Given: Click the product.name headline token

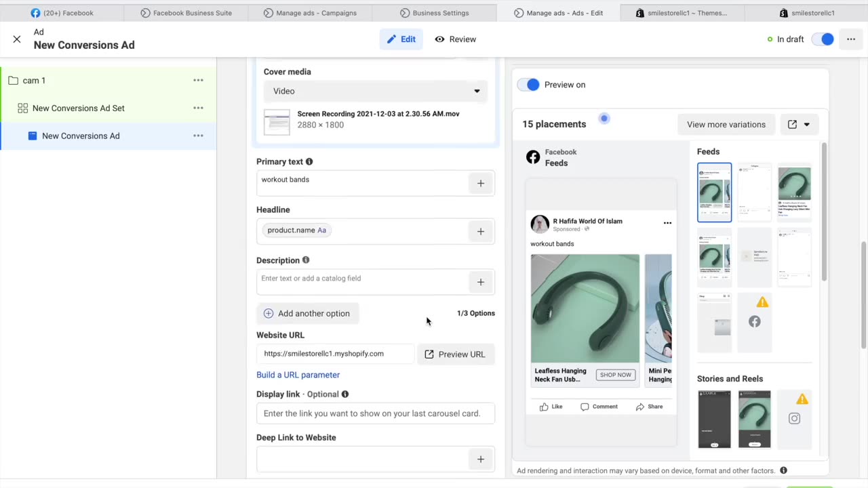Looking at the screenshot, I should coord(296,230).
